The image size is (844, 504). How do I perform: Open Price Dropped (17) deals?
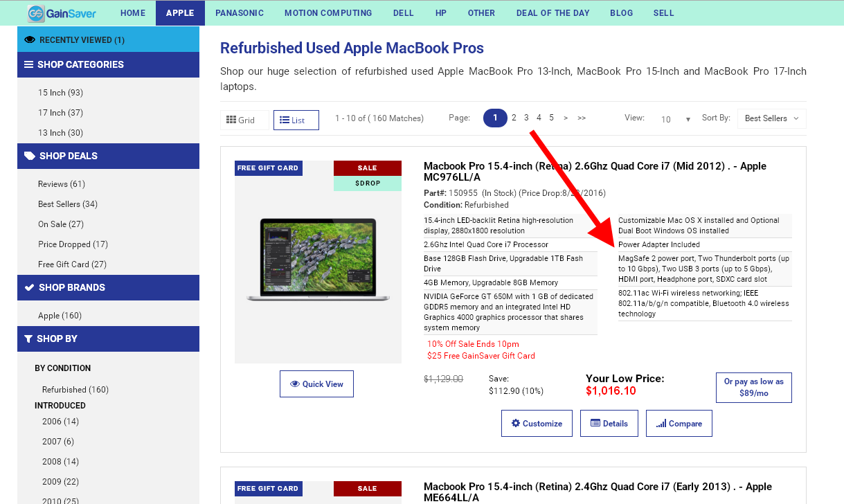pos(73,244)
